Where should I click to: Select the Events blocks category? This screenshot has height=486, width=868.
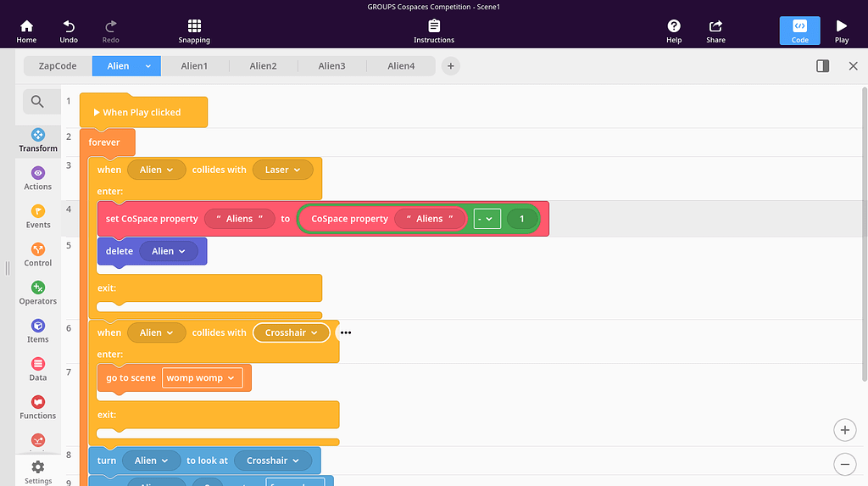38,217
